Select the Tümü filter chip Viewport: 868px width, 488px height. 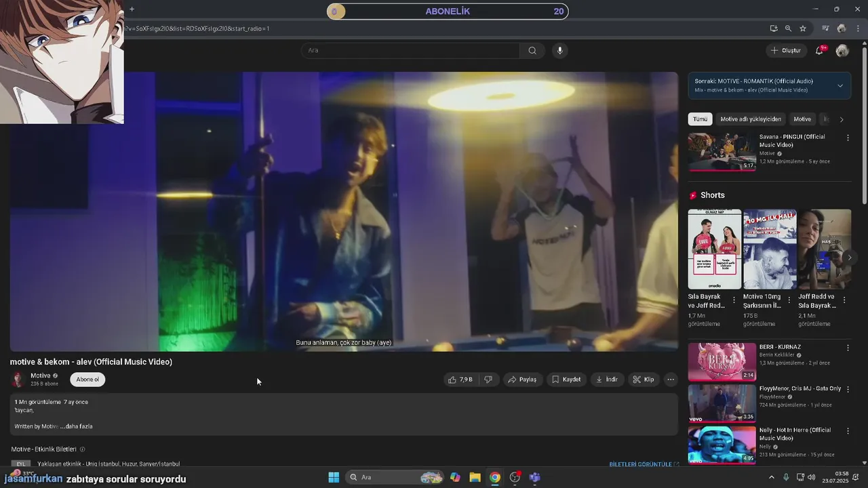(x=700, y=119)
